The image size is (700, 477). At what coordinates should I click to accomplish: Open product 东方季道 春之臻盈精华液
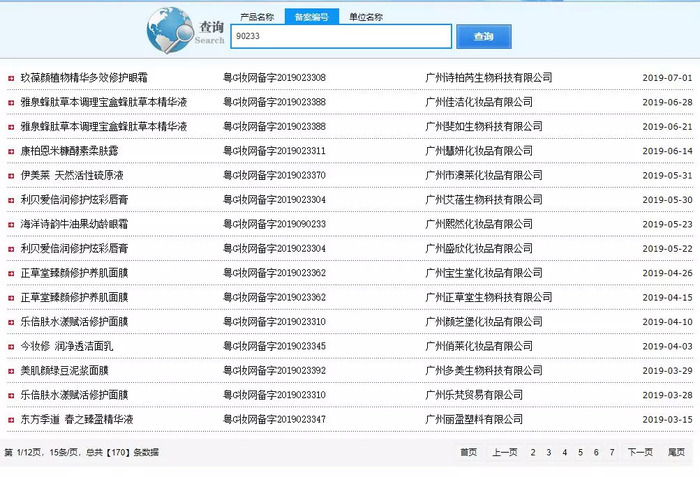point(77,419)
